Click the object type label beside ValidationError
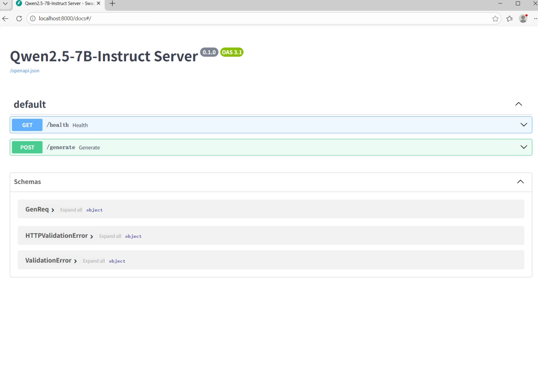 pyautogui.click(x=117, y=261)
